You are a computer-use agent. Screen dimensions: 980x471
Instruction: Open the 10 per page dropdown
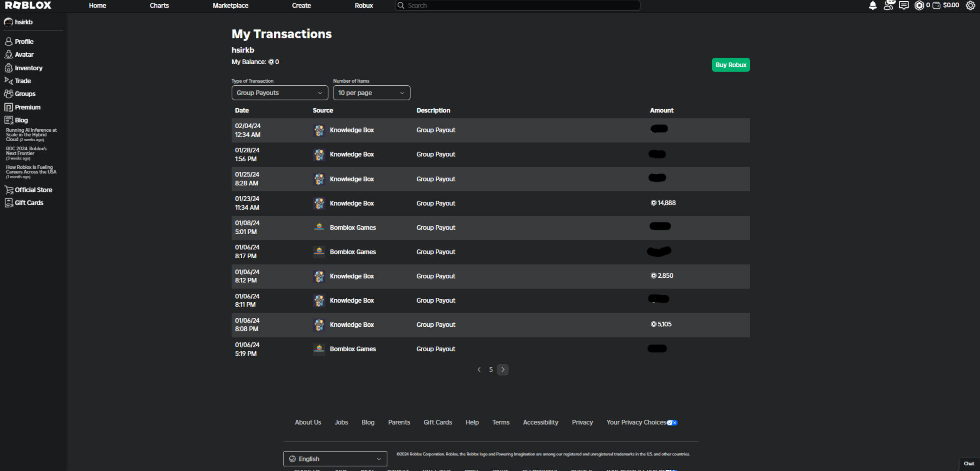pyautogui.click(x=372, y=93)
